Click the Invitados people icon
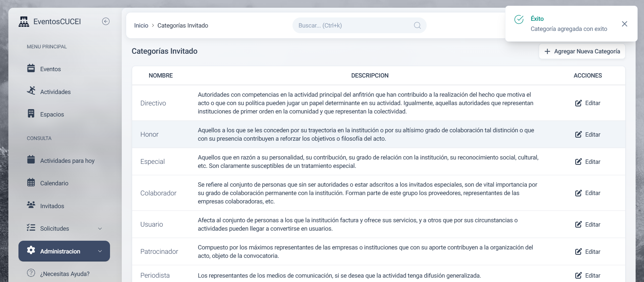 [x=31, y=205]
